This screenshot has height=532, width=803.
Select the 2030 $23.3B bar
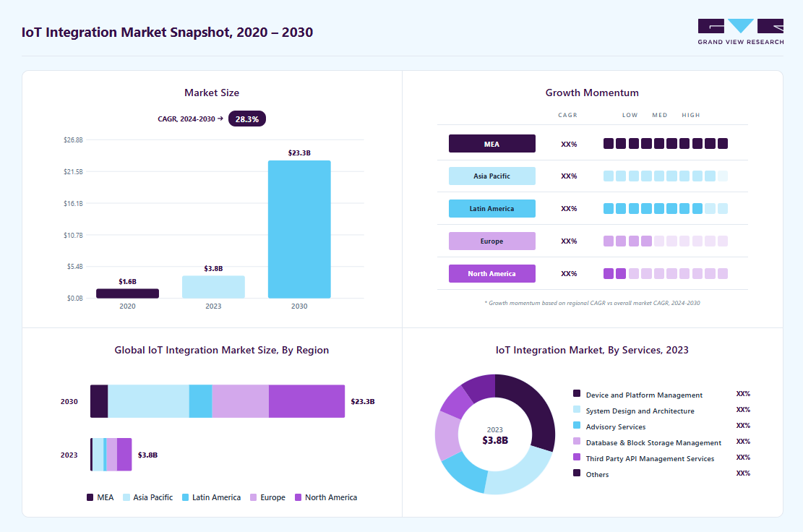(x=299, y=229)
